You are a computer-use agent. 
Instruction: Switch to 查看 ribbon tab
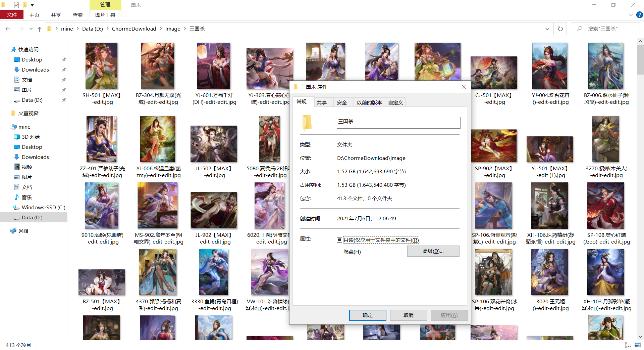[78, 15]
